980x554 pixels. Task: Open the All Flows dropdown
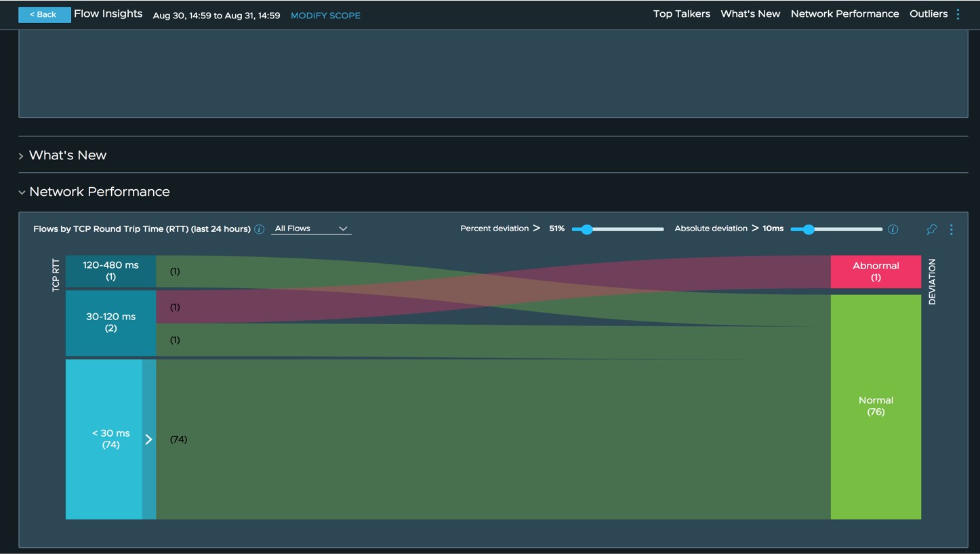click(311, 229)
